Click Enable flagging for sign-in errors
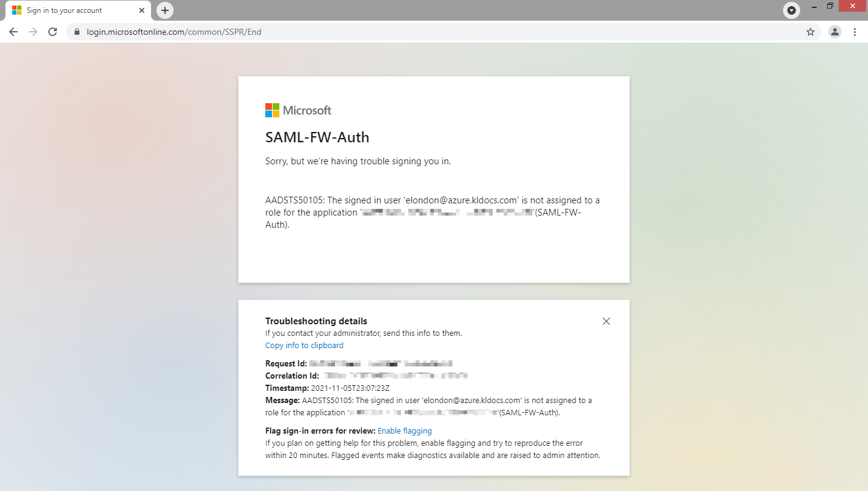868x491 pixels. (x=405, y=431)
